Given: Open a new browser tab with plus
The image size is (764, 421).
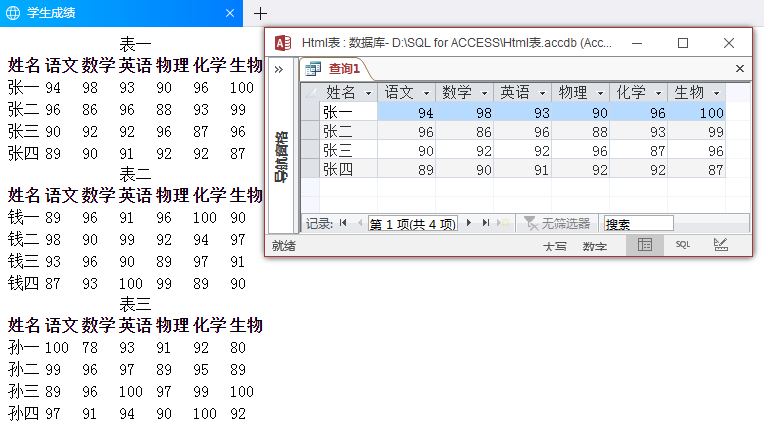Looking at the screenshot, I should (261, 14).
